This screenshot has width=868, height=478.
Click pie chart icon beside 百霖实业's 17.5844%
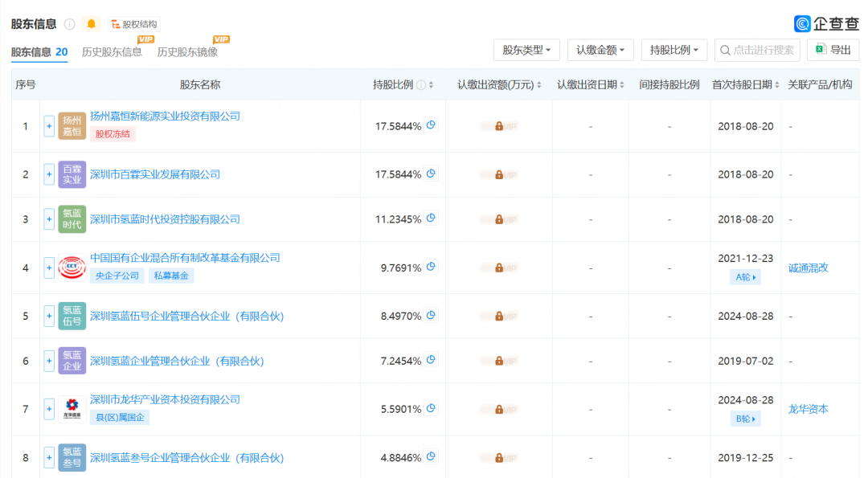coord(432,174)
